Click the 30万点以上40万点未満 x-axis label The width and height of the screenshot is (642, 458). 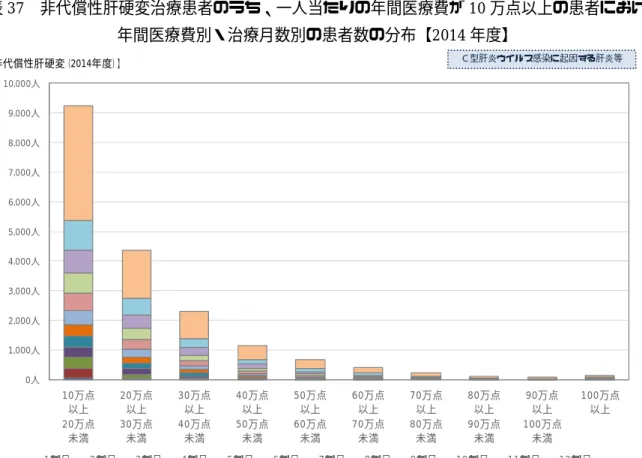click(194, 417)
